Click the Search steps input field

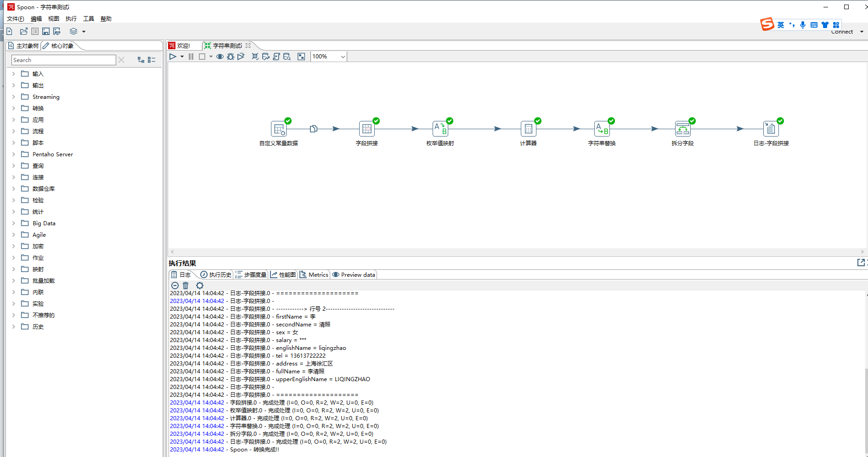pyautogui.click(x=63, y=60)
